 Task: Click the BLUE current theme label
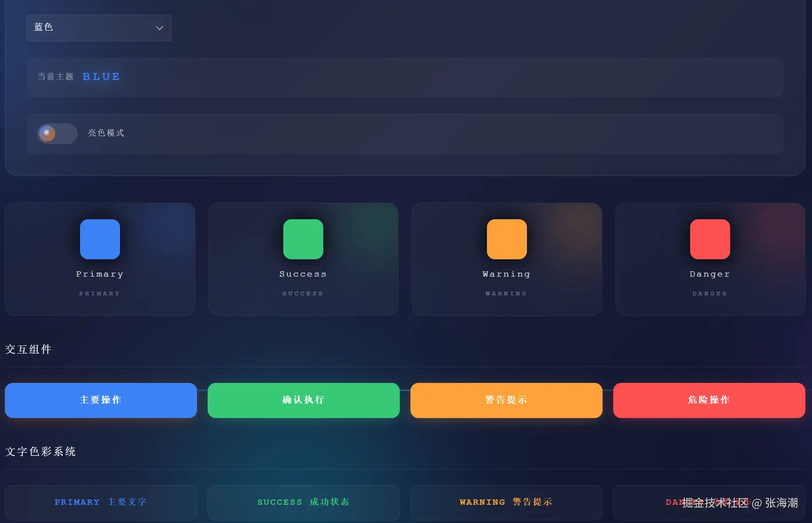coord(101,77)
